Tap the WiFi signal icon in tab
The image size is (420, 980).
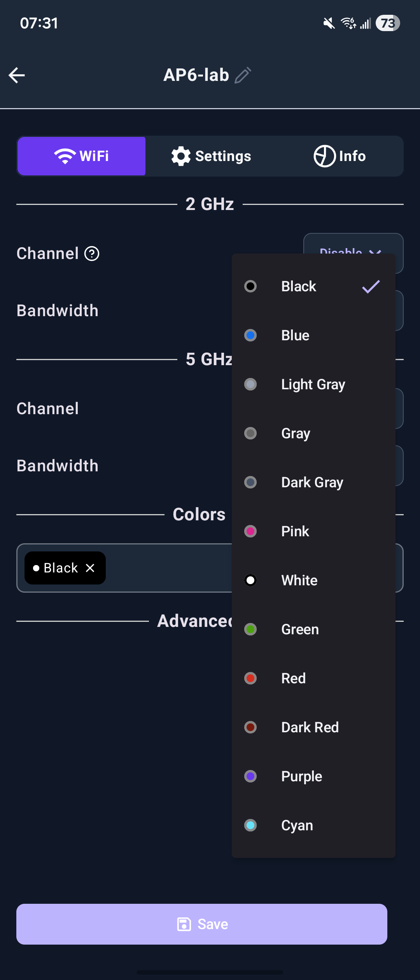(65, 156)
